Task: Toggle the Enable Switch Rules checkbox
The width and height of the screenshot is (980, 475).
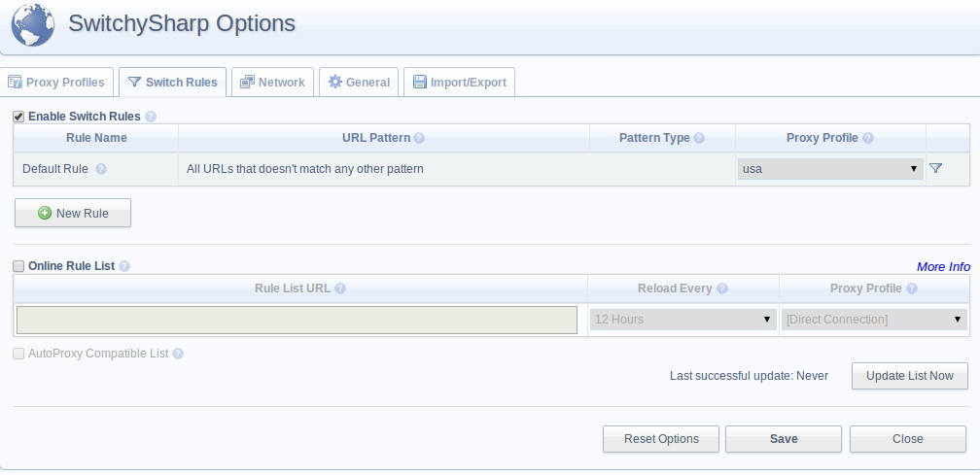Action: tap(18, 117)
